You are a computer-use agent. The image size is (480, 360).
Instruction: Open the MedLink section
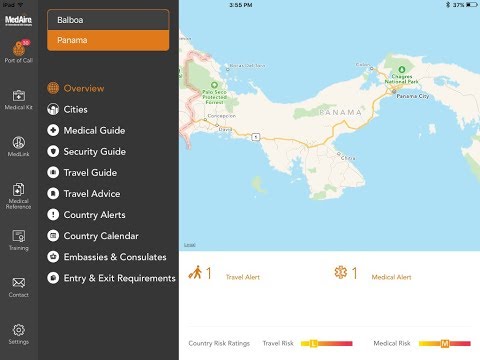pos(19,147)
